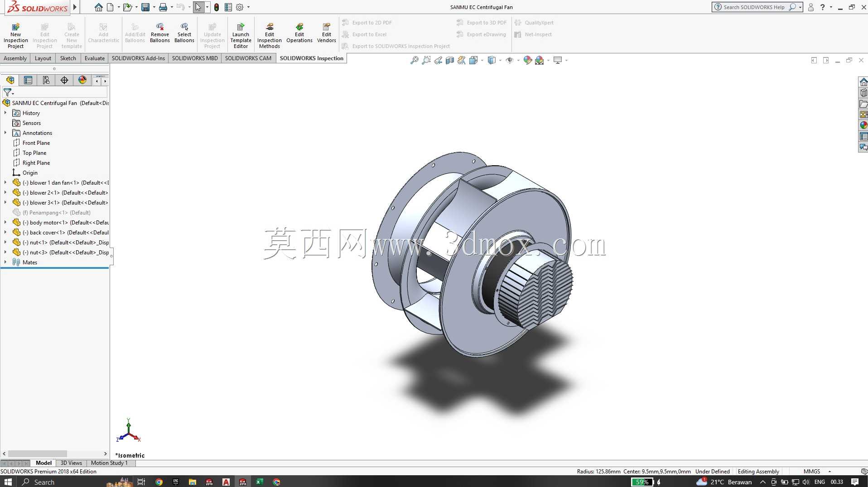
Task: Open Chrome from the taskbar
Action: tap(159, 482)
